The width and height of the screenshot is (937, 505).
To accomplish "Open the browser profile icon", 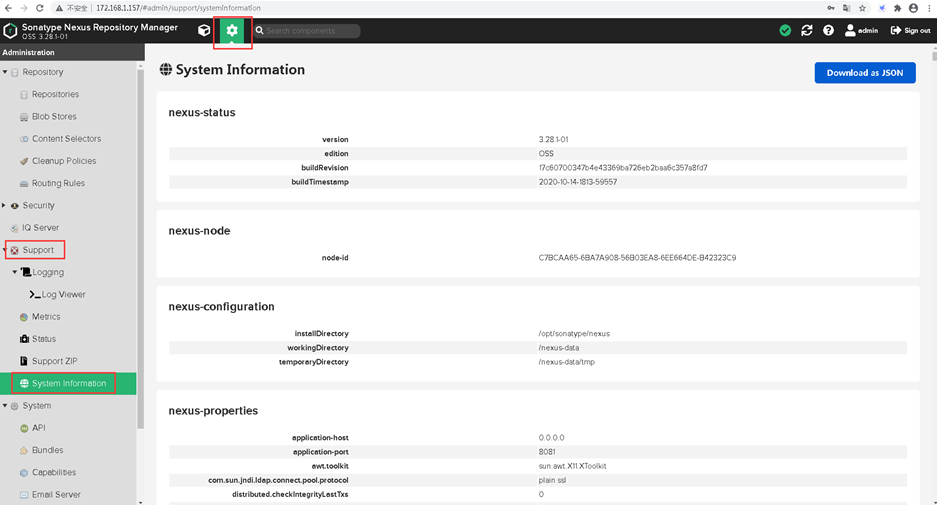I will [913, 8].
